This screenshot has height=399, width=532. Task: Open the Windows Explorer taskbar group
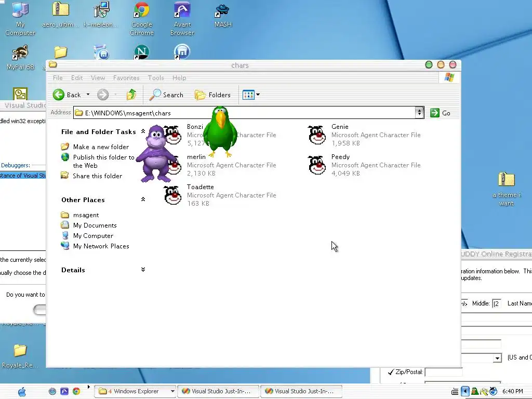[x=132, y=391]
